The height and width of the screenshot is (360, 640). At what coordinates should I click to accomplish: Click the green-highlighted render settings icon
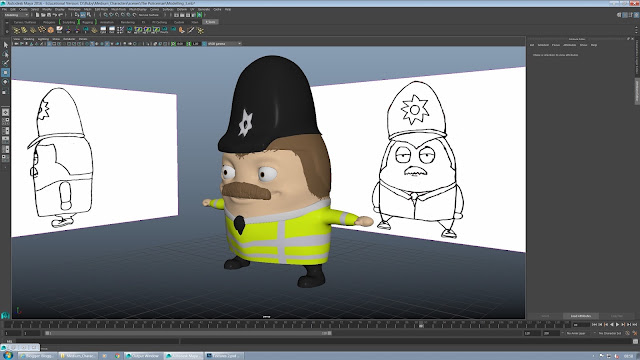click(200, 15)
